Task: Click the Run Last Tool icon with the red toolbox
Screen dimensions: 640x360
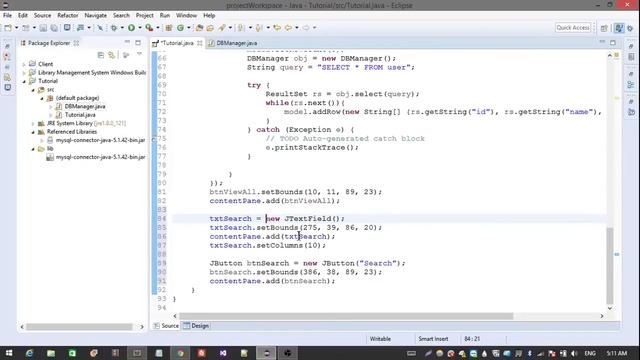Action: [149, 28]
